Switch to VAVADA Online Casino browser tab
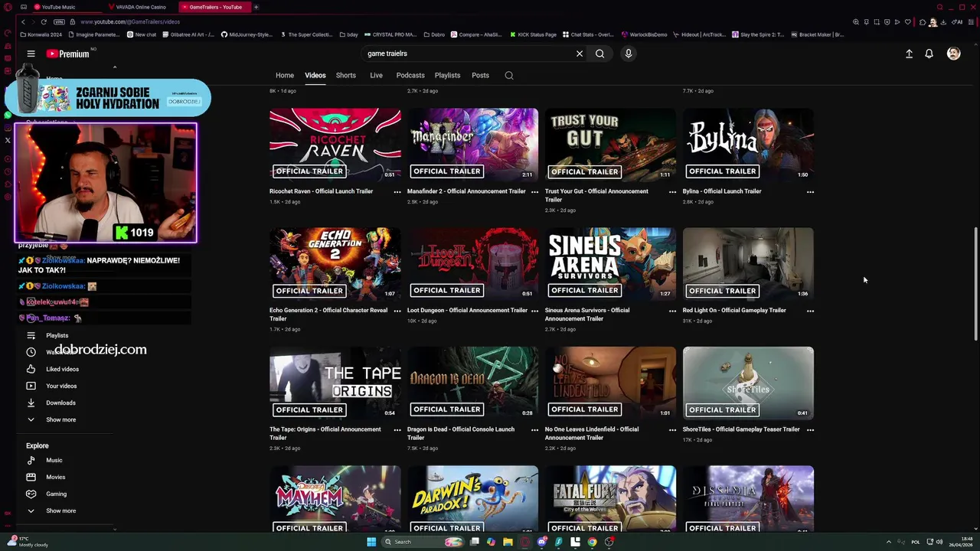This screenshot has width=980, height=551. 140,7
